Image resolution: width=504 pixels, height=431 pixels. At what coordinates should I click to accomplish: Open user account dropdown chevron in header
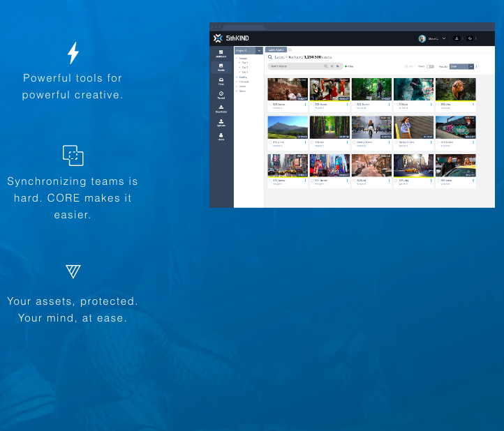tap(444, 38)
